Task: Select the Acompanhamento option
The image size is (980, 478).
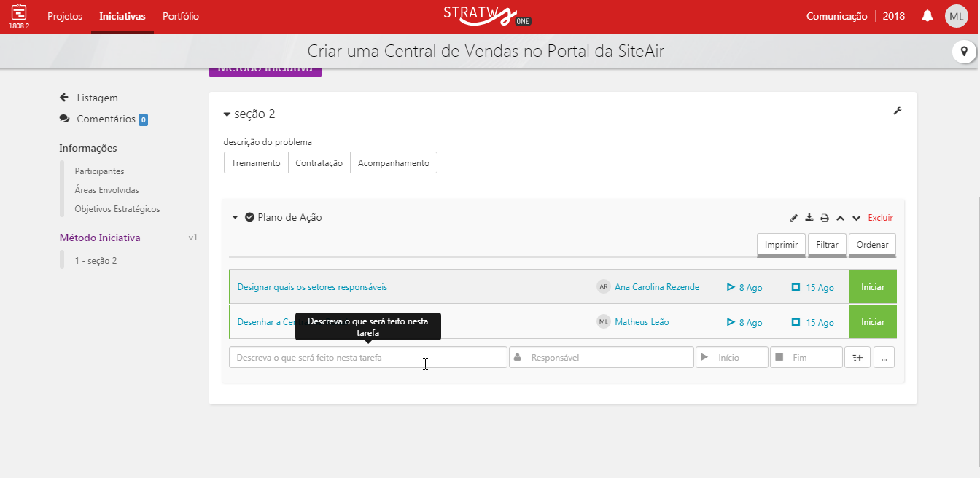Action: tap(394, 163)
